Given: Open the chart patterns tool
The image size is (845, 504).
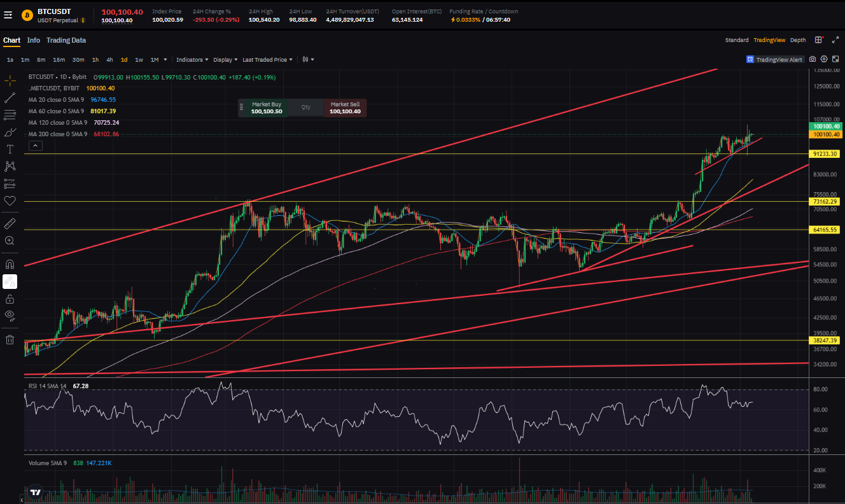Looking at the screenshot, I should [10, 166].
